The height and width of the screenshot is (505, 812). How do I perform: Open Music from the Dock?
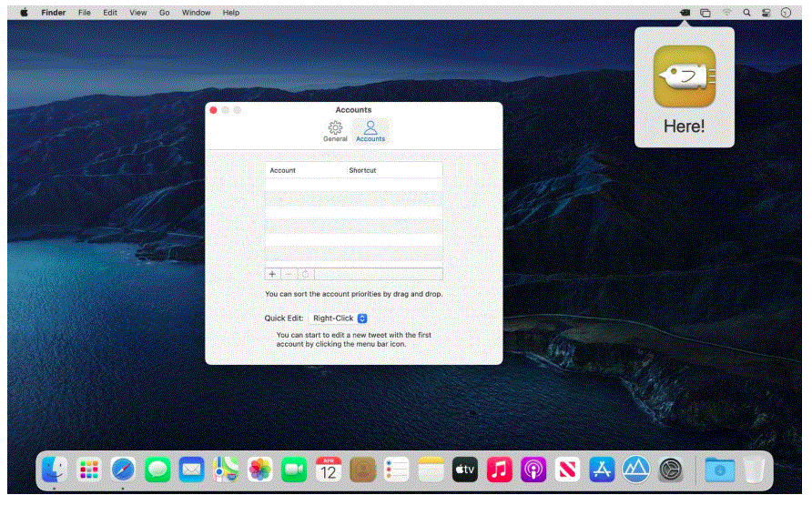pyautogui.click(x=499, y=470)
